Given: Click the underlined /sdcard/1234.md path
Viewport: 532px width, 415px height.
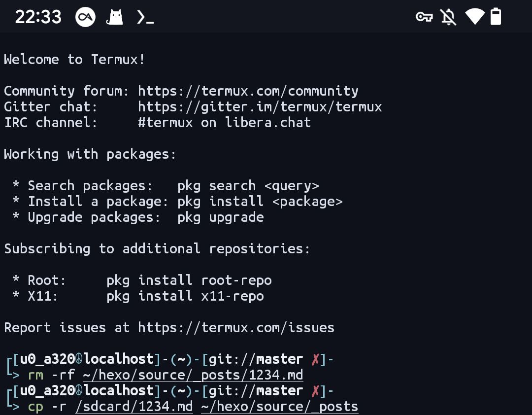Looking at the screenshot, I should point(133,406).
